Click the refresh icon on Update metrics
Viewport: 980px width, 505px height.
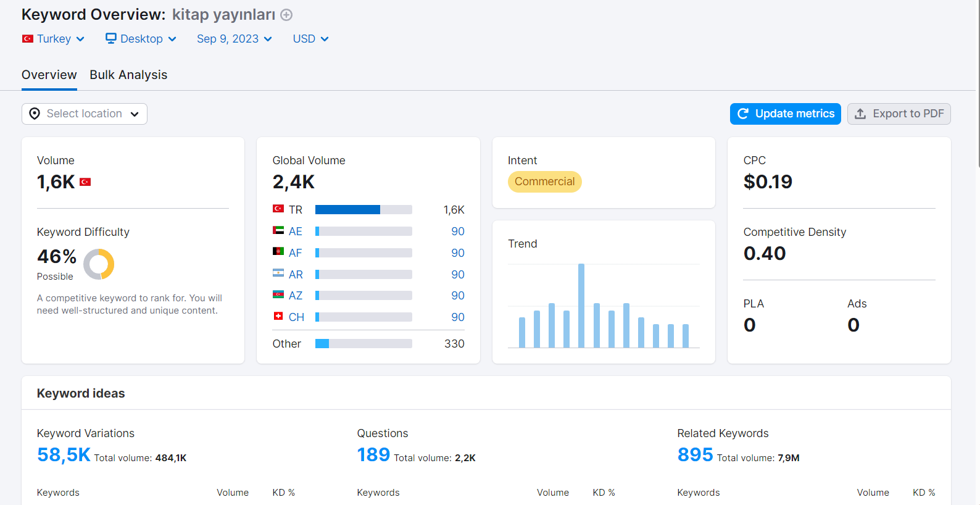point(743,114)
